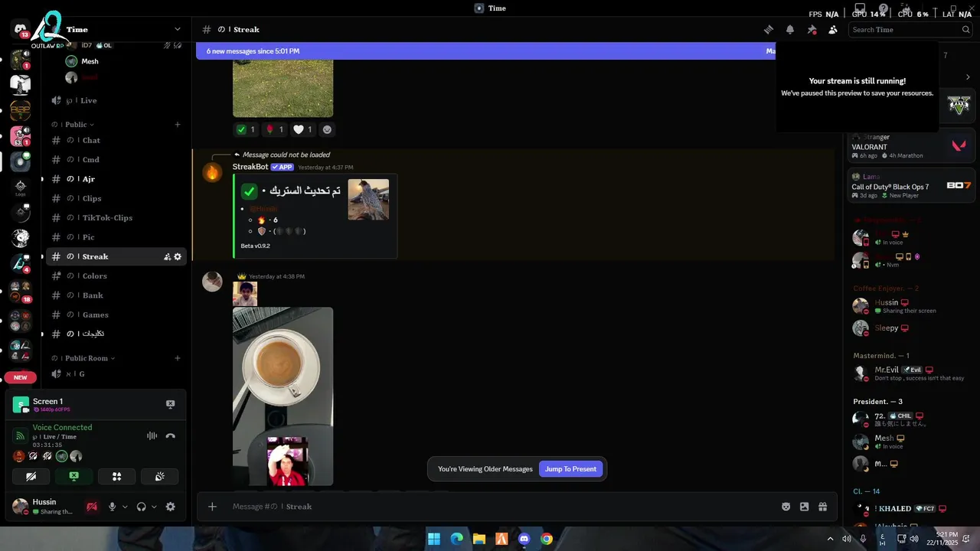The width and height of the screenshot is (980, 551).
Task: Join the Live voice channel
Action: pos(115,100)
